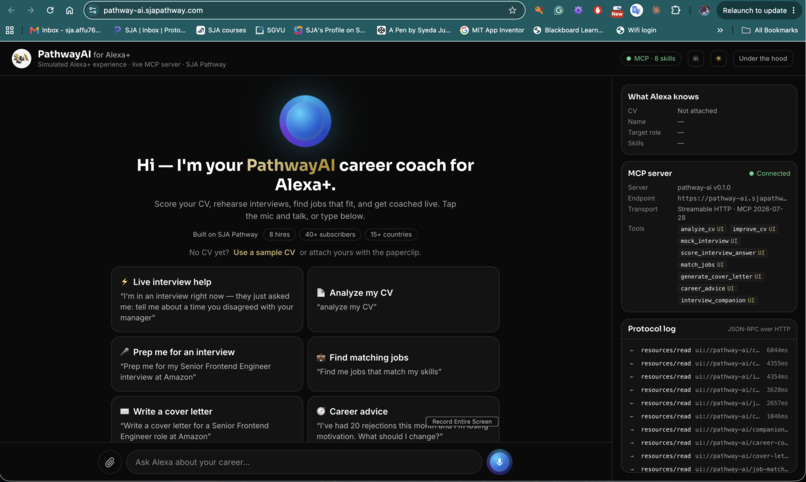This screenshot has width=806, height=482.
Task: Open the purple gear extension
Action: [578, 10]
